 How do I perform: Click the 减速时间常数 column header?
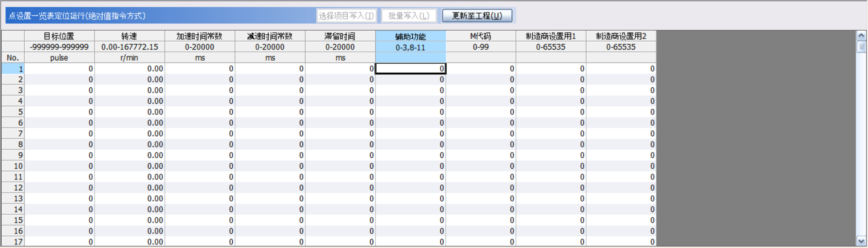[x=270, y=36]
